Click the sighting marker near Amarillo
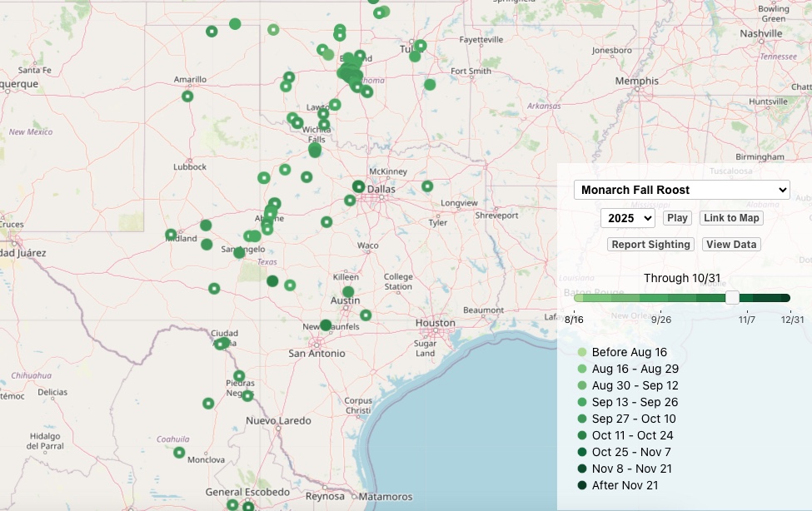The height and width of the screenshot is (511, 812). tap(187, 96)
